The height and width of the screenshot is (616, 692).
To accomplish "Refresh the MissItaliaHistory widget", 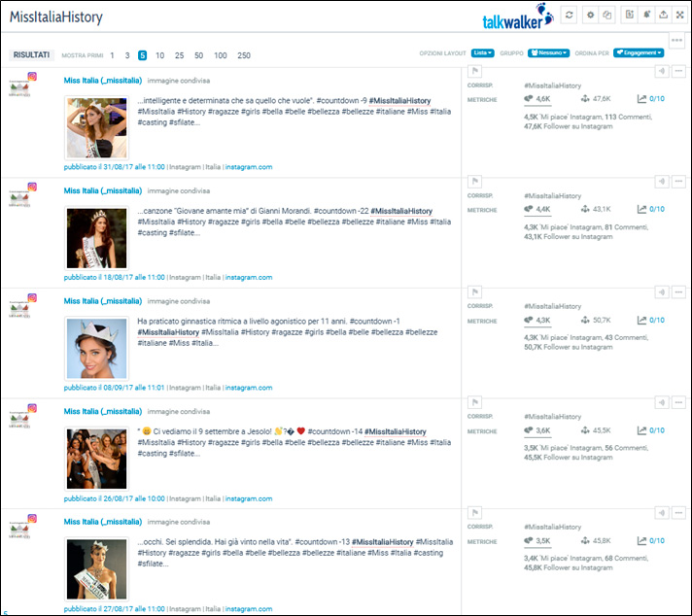I will (x=569, y=15).
